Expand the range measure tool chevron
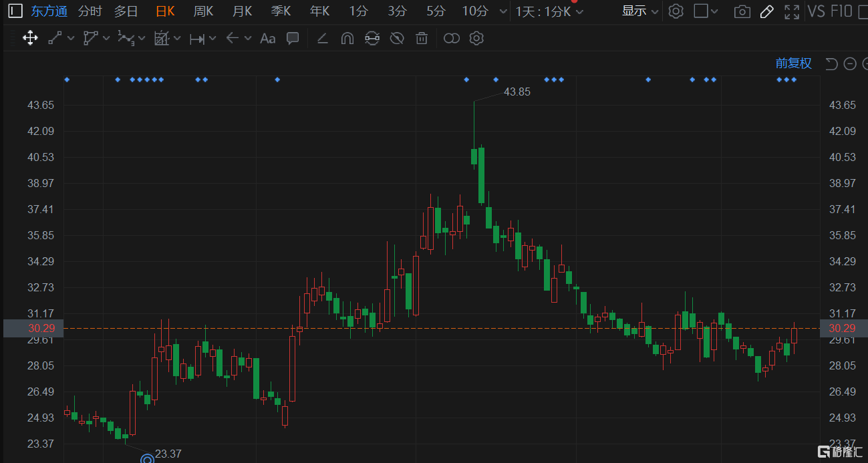Image resolution: width=868 pixels, height=463 pixels. 212,39
